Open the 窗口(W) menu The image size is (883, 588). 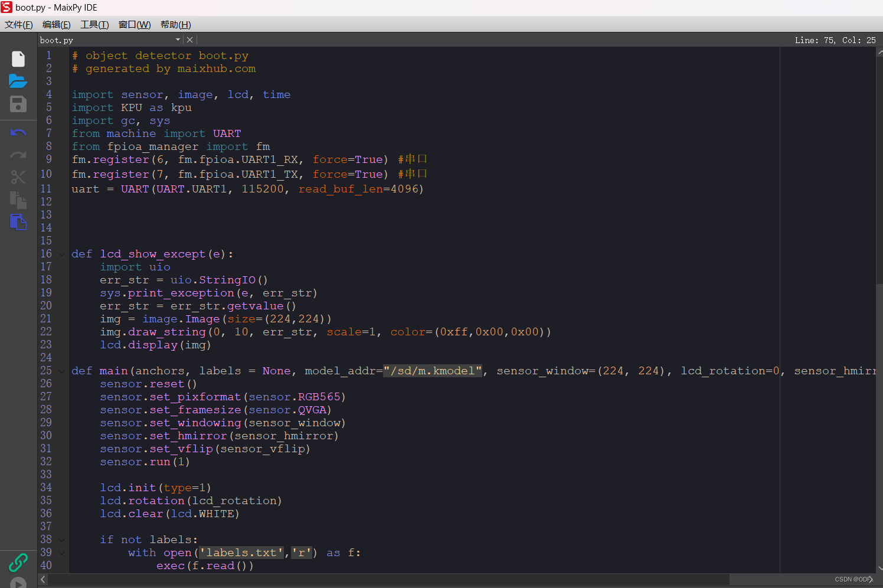tap(135, 24)
